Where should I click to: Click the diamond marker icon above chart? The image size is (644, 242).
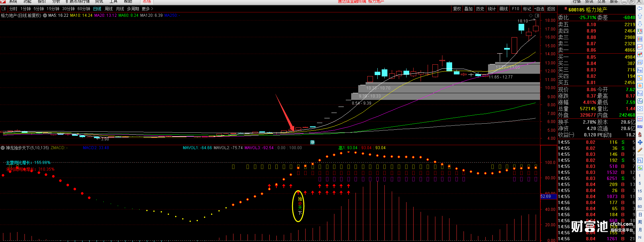(531, 16)
